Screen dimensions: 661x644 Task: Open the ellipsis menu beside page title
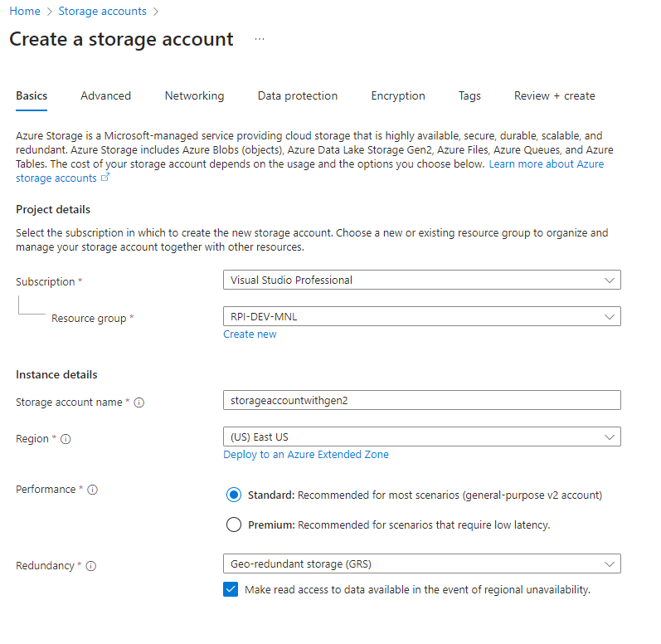[x=260, y=39]
